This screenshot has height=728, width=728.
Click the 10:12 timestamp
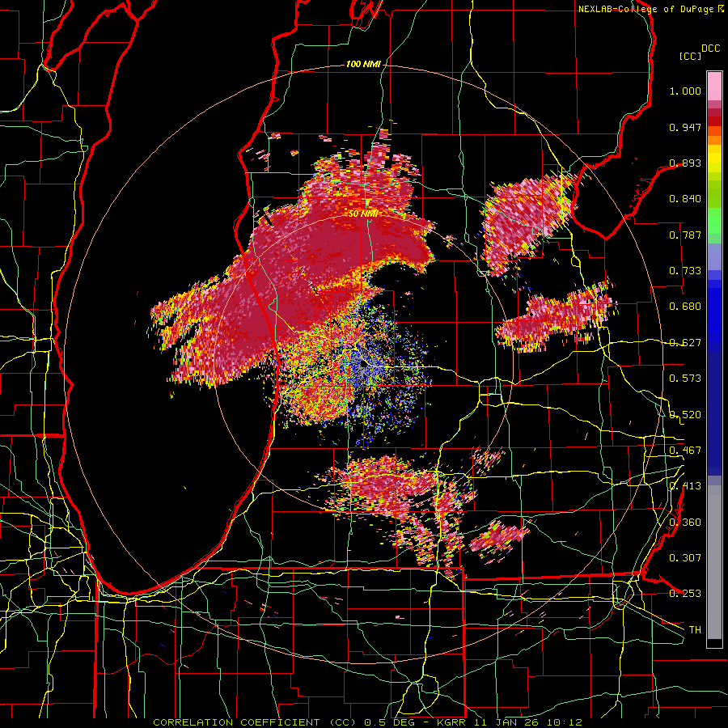pos(565,722)
